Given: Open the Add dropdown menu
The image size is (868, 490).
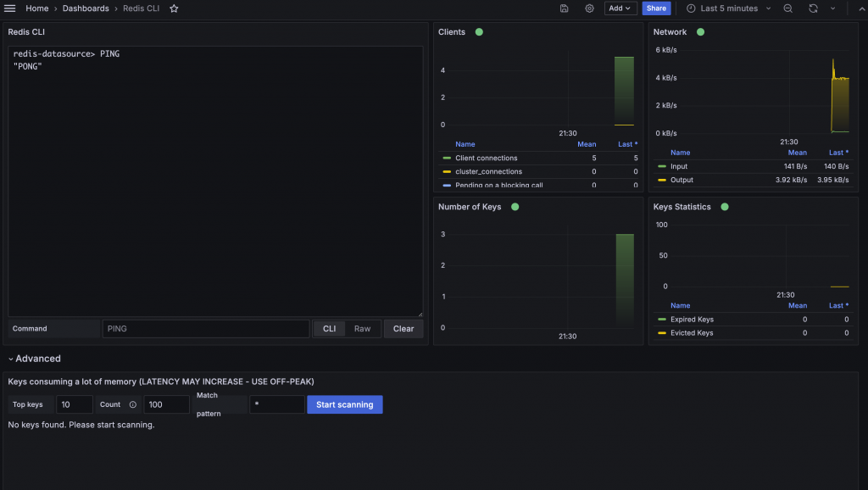Looking at the screenshot, I should click(x=620, y=8).
